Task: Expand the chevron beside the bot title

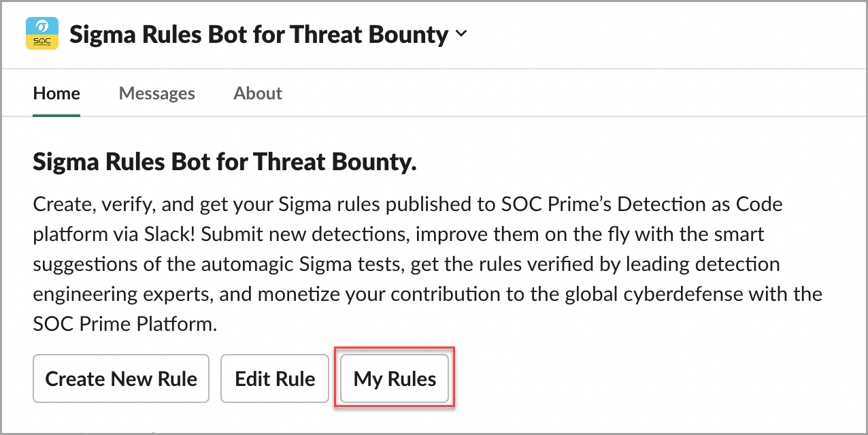Action: pyautogui.click(x=462, y=34)
